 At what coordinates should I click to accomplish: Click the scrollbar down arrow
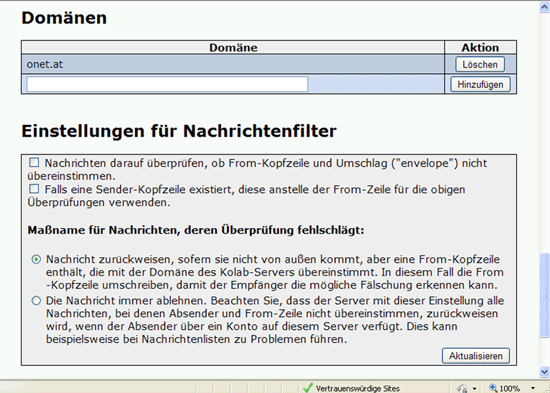pyautogui.click(x=544, y=371)
